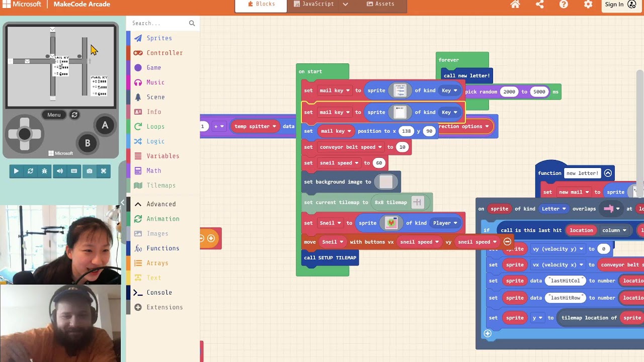Edit the pick random minimum value 2000
Image resolution: width=644 pixels, height=362 pixels.
(x=509, y=92)
